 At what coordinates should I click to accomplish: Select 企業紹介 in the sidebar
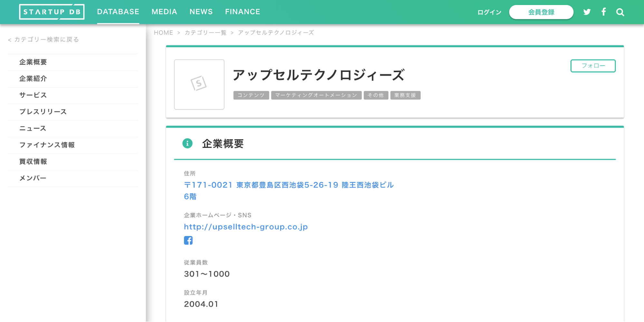point(73,79)
